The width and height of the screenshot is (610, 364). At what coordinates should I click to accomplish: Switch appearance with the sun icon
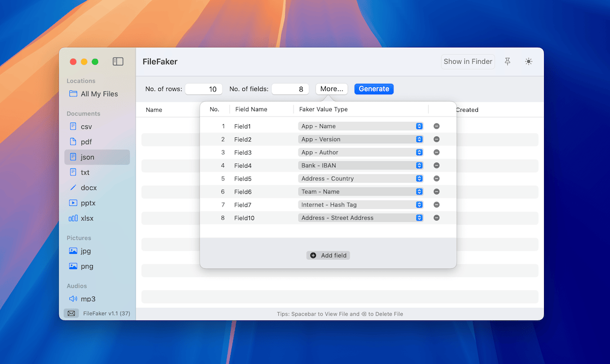[528, 62]
